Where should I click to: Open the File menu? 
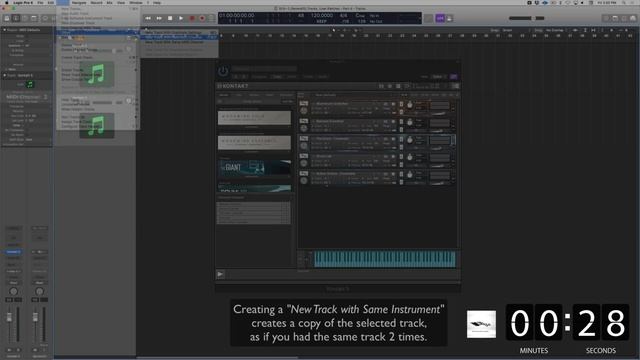(40, 2)
